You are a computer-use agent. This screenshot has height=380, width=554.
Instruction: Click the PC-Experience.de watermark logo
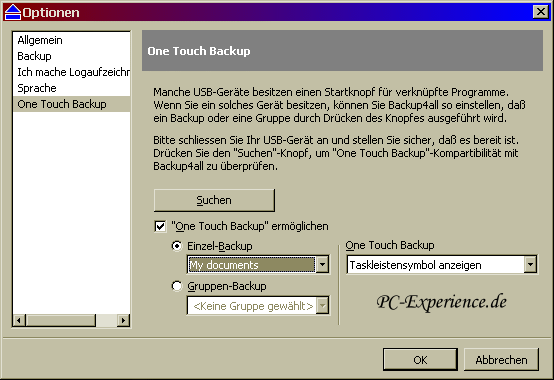(x=442, y=302)
